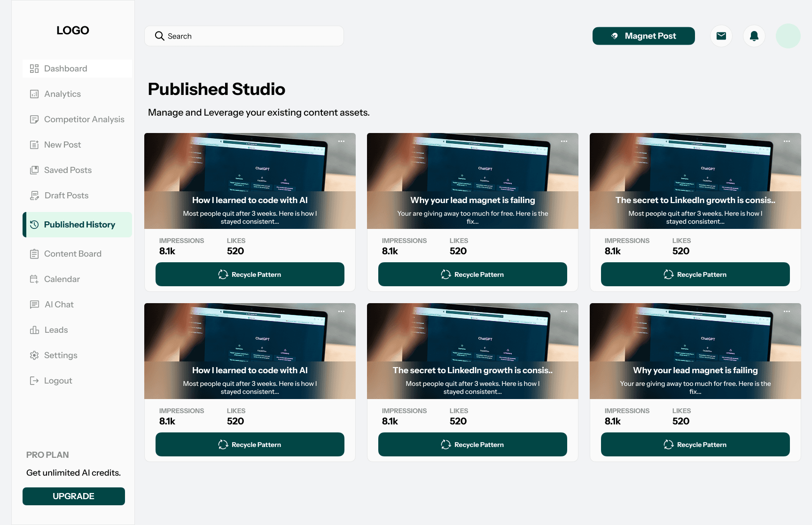Click the Competitor Analysis icon

pos(34,119)
